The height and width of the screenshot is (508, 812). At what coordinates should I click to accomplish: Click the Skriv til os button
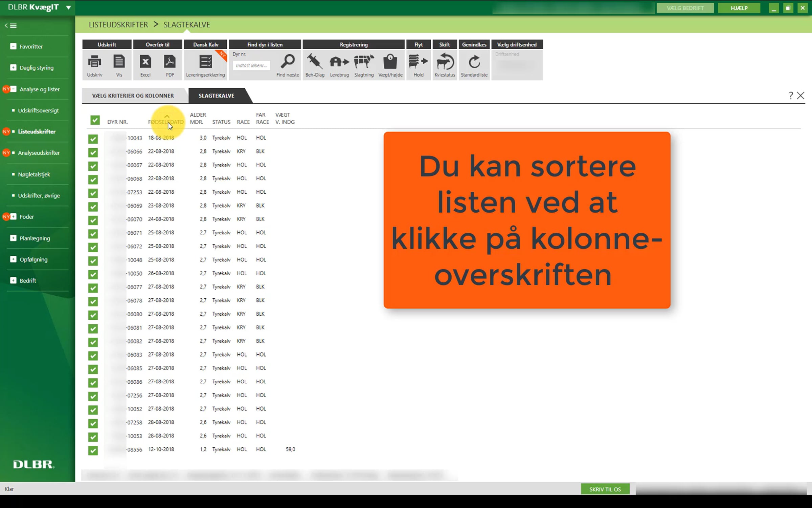click(x=605, y=489)
